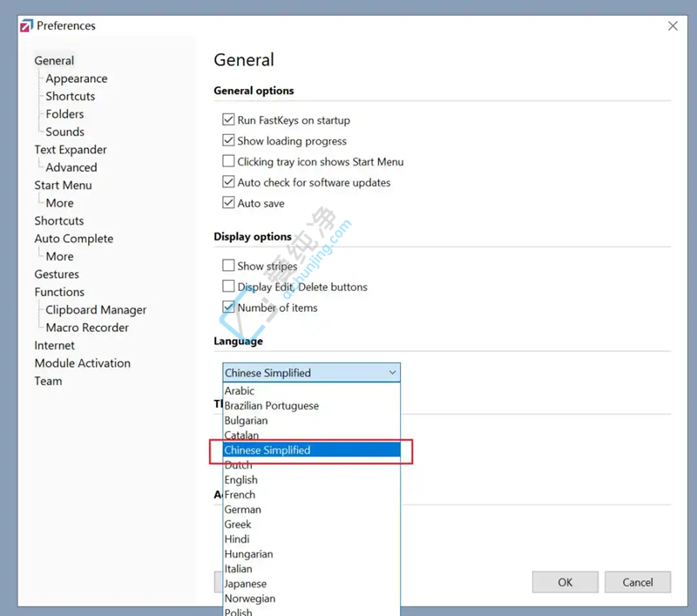Pick German from the language list
This screenshot has width=697, height=616.
pos(311,510)
